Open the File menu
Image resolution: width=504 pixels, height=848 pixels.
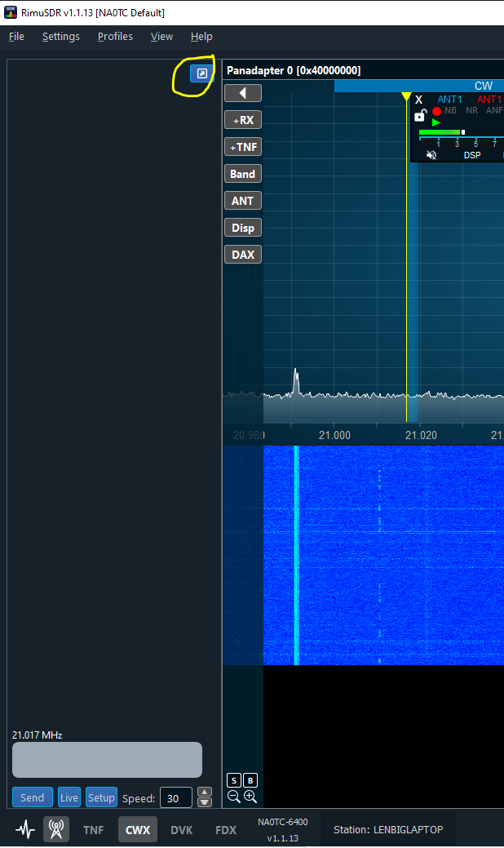[x=16, y=36]
